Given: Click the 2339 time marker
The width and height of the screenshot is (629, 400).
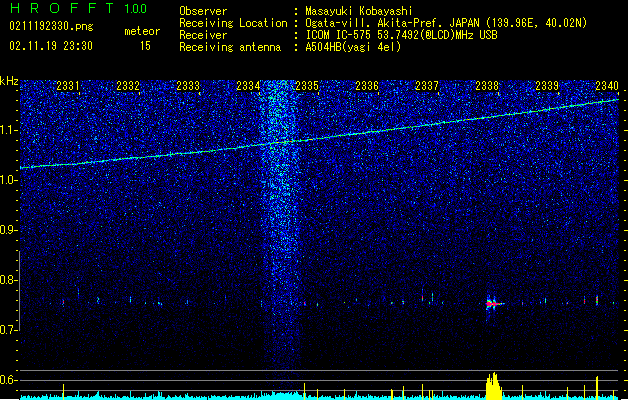Looking at the screenshot, I should [x=547, y=85].
